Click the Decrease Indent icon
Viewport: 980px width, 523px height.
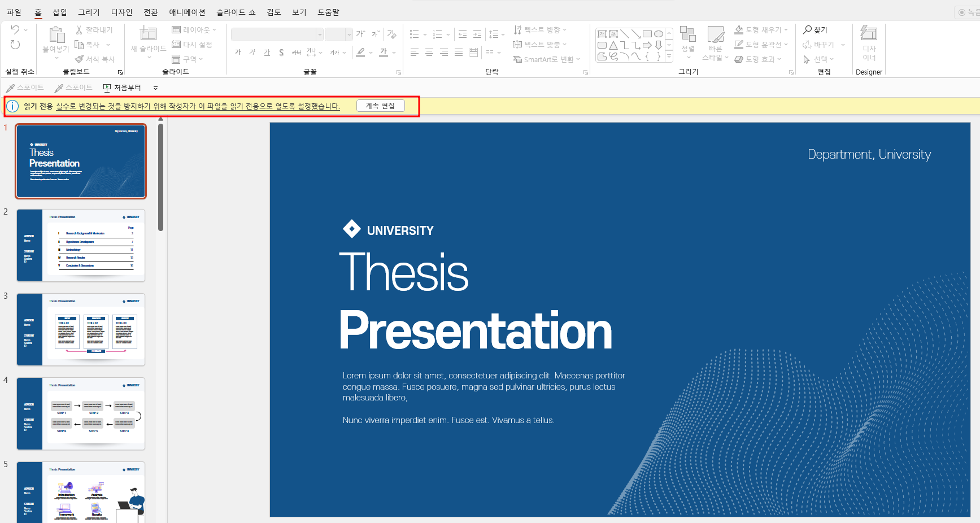[463, 34]
